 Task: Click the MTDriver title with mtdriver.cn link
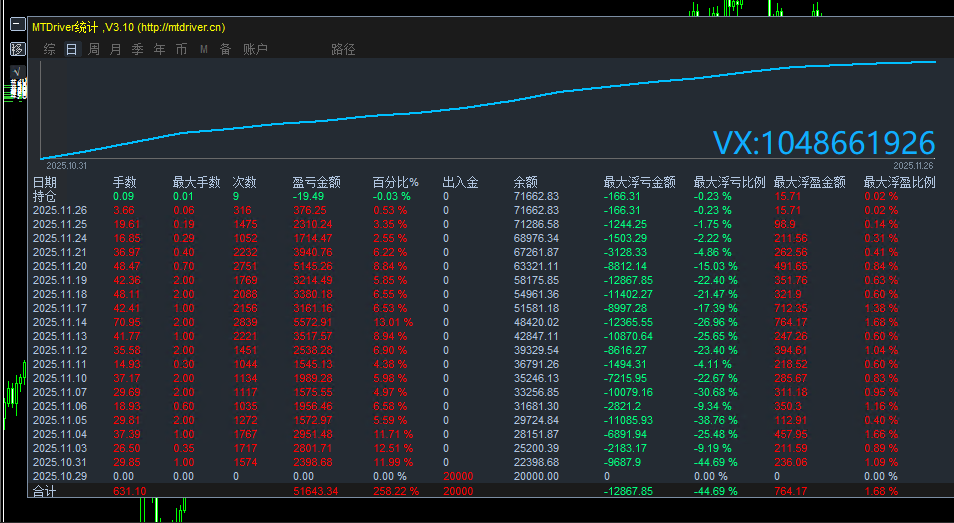pos(125,27)
